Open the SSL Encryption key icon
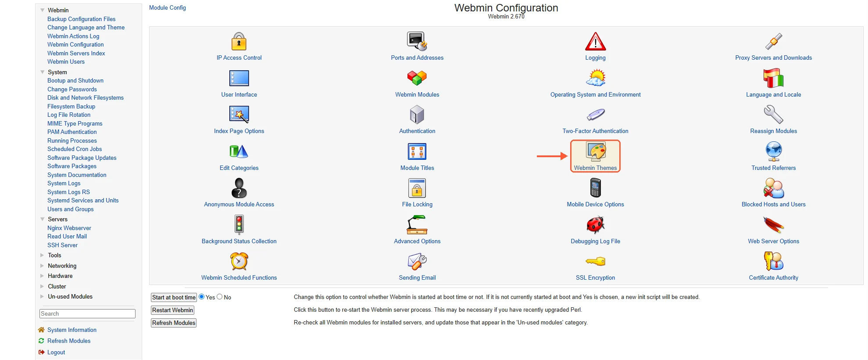This screenshot has width=868, height=360. coord(595,262)
